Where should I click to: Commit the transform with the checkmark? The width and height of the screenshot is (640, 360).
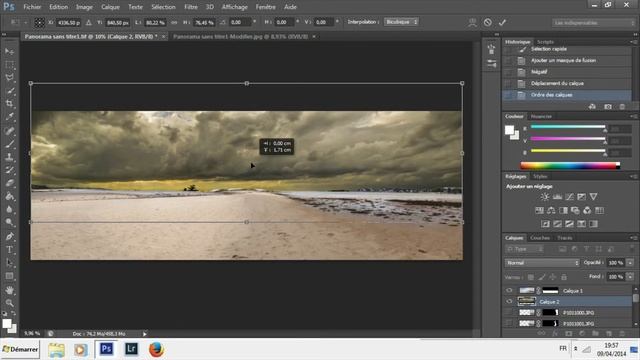tap(502, 22)
